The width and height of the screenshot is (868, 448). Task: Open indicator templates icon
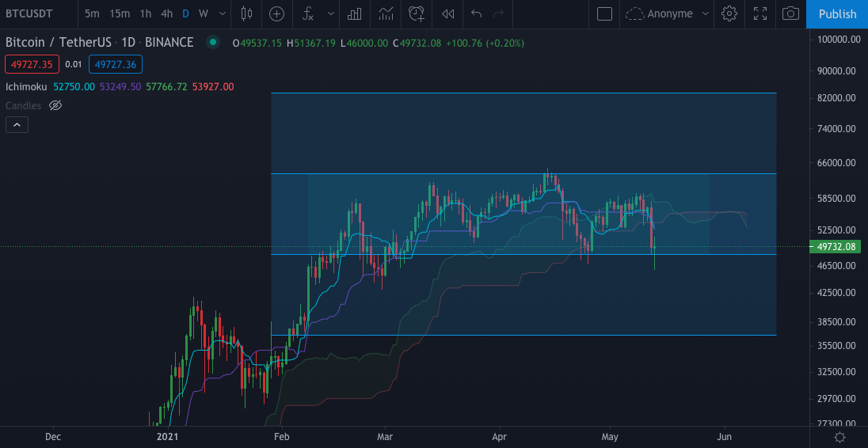click(386, 13)
